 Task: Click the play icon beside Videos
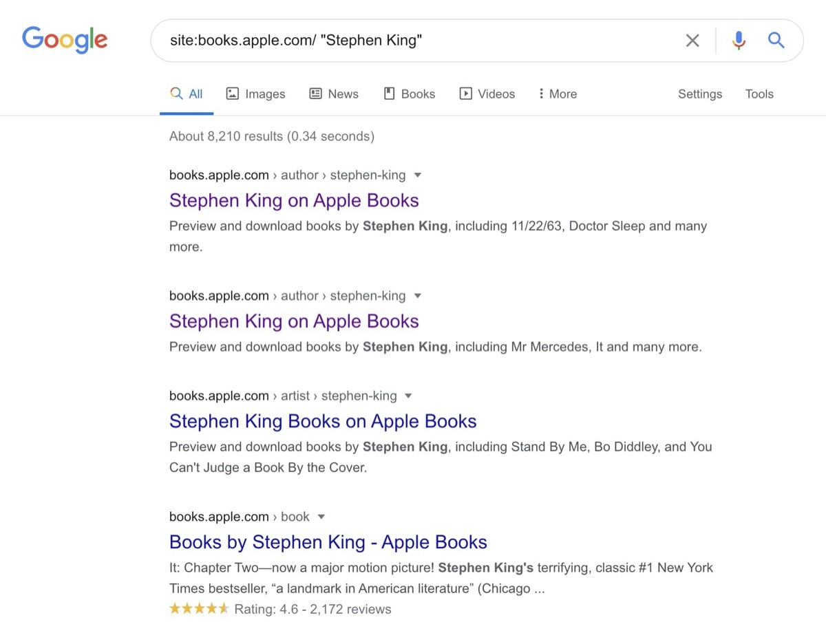coord(467,94)
